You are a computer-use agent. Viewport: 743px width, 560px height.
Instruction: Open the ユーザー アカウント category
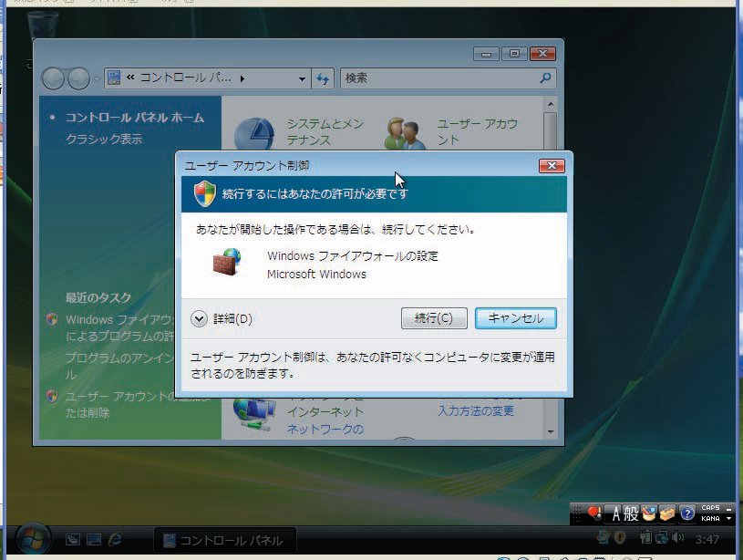pos(477,132)
